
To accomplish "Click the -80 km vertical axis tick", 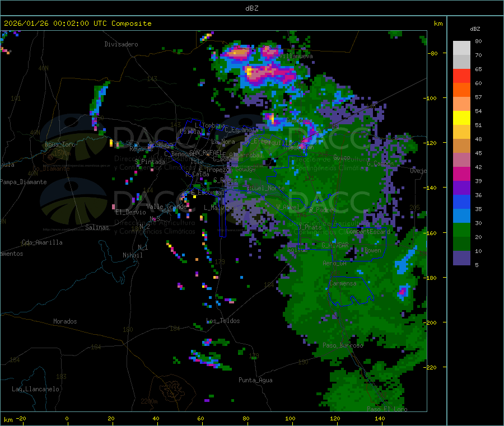I will point(433,53).
